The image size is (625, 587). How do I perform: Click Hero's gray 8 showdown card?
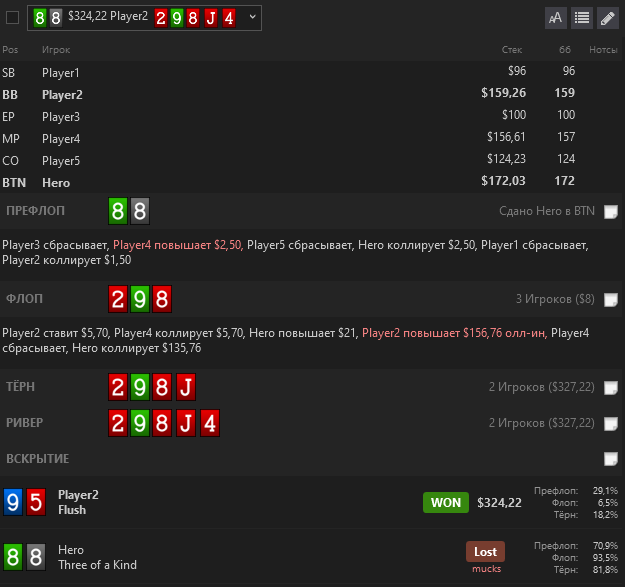pyautogui.click(x=36, y=557)
